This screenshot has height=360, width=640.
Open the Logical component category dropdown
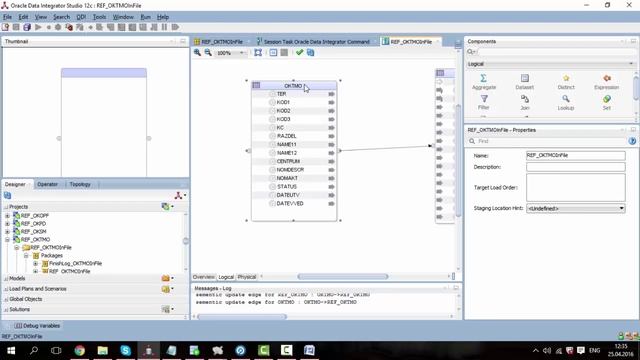tap(631, 64)
